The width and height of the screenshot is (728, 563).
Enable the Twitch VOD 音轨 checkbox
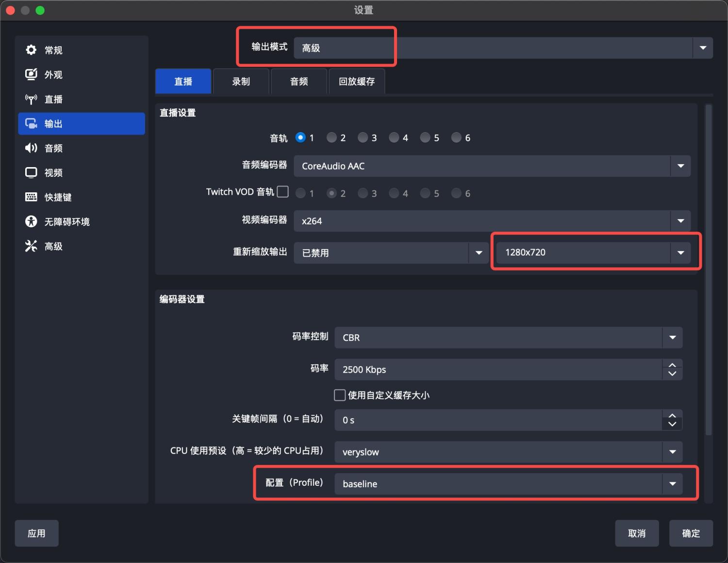pos(283,191)
